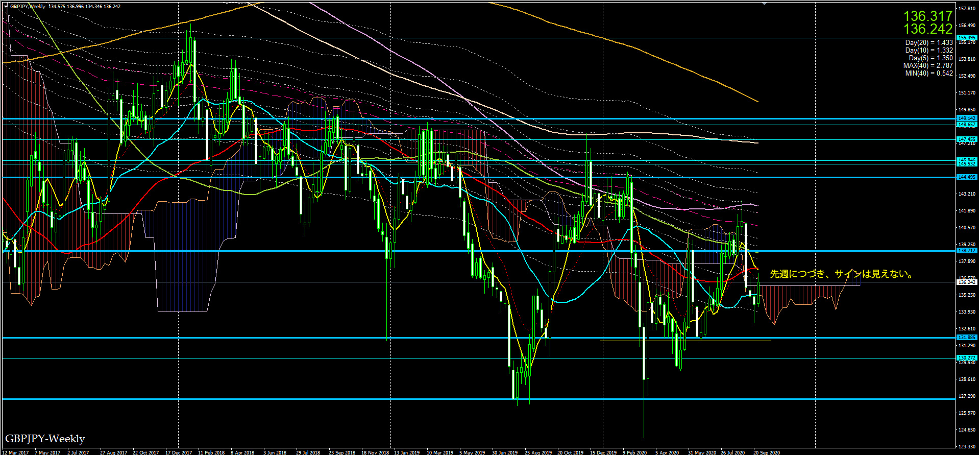This screenshot has width=980, height=455.
Task: Select the Day(5) = 1.350 indicator line
Action: click(930, 58)
